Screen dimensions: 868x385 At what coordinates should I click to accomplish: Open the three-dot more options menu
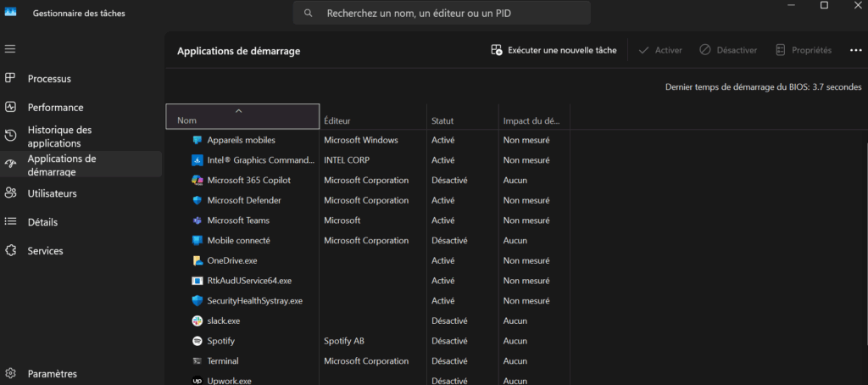856,50
